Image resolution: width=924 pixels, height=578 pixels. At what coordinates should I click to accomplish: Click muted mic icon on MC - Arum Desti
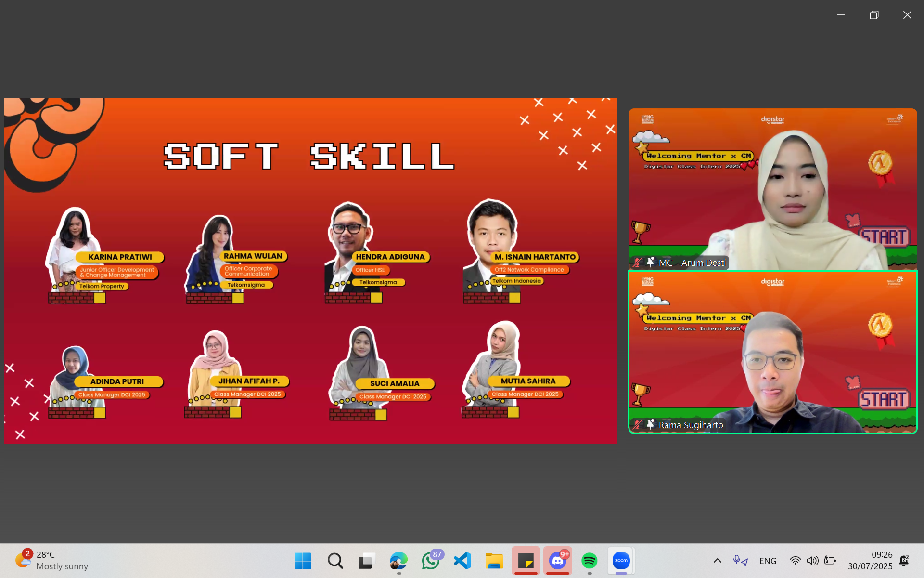coord(638,263)
